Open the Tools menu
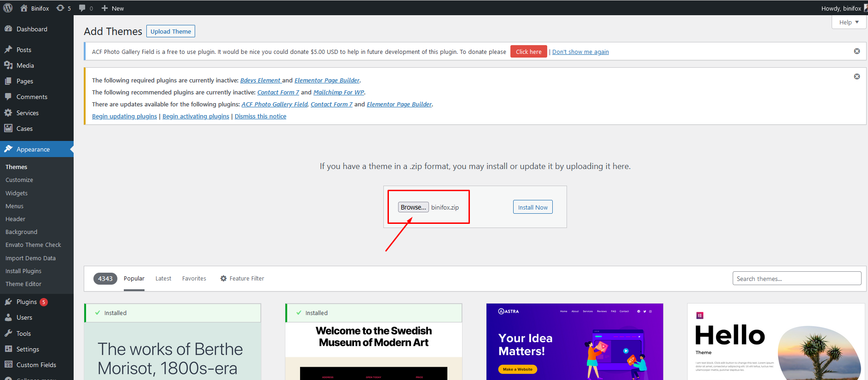Viewport: 868px width, 380px height. [23, 333]
